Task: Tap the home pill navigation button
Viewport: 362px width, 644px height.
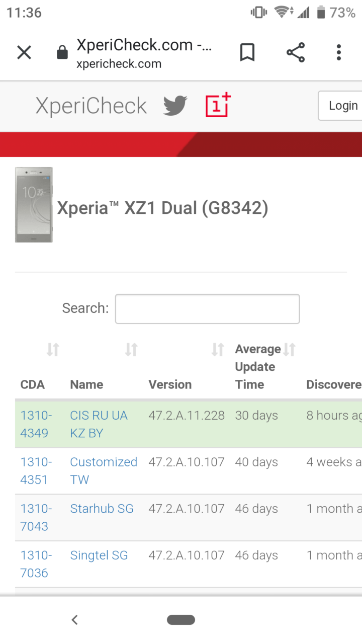Action: pos(181,620)
